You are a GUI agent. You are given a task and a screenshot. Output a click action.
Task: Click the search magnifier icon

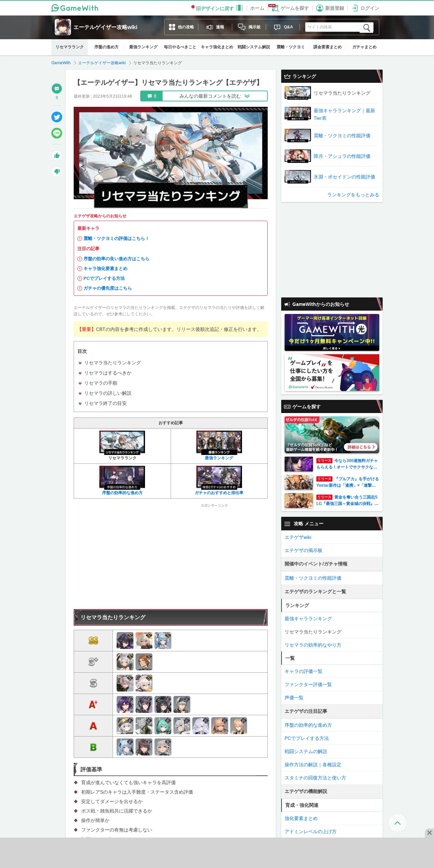pos(366,27)
